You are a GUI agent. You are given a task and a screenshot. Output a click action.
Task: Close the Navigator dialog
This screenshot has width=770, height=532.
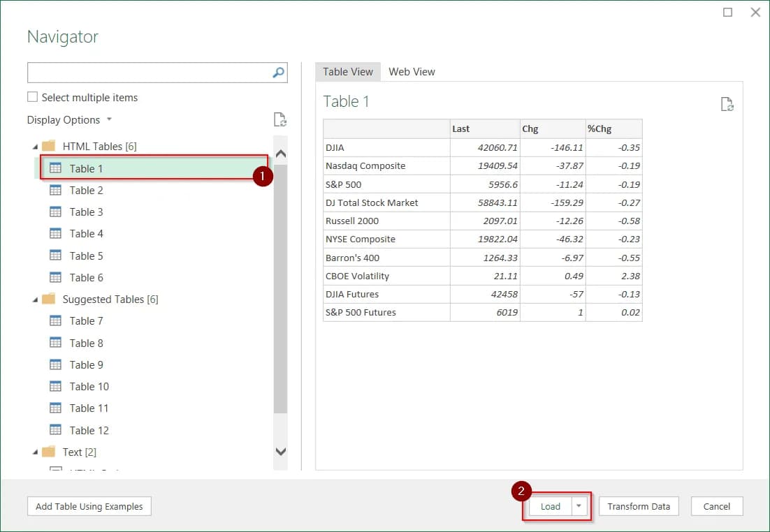tap(755, 13)
